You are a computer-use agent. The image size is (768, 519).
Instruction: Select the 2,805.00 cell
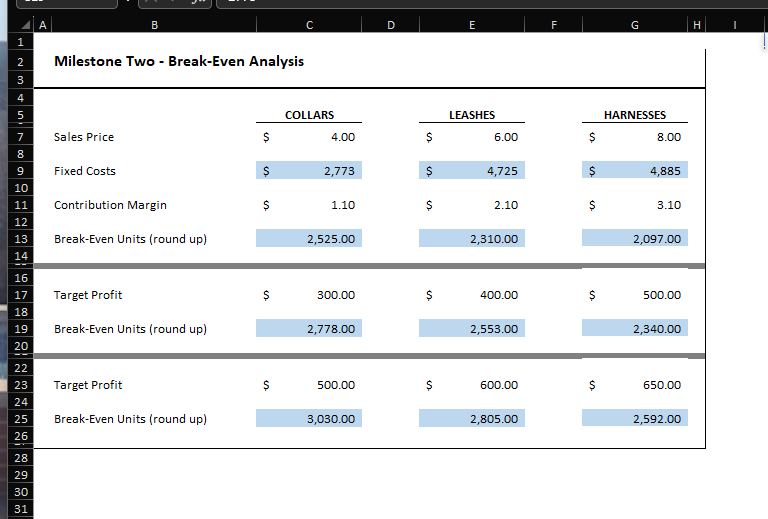(472, 419)
